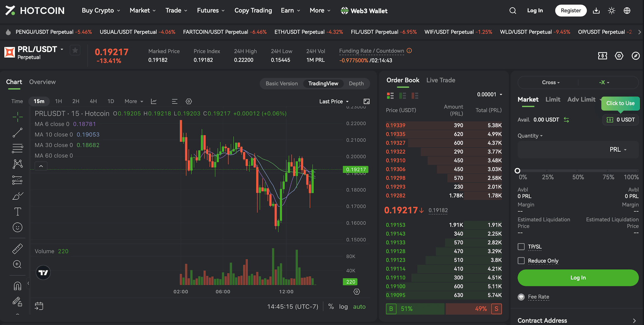Toggle fullscreen chart icon
Screen dimensions: 644x325
pos(367,101)
